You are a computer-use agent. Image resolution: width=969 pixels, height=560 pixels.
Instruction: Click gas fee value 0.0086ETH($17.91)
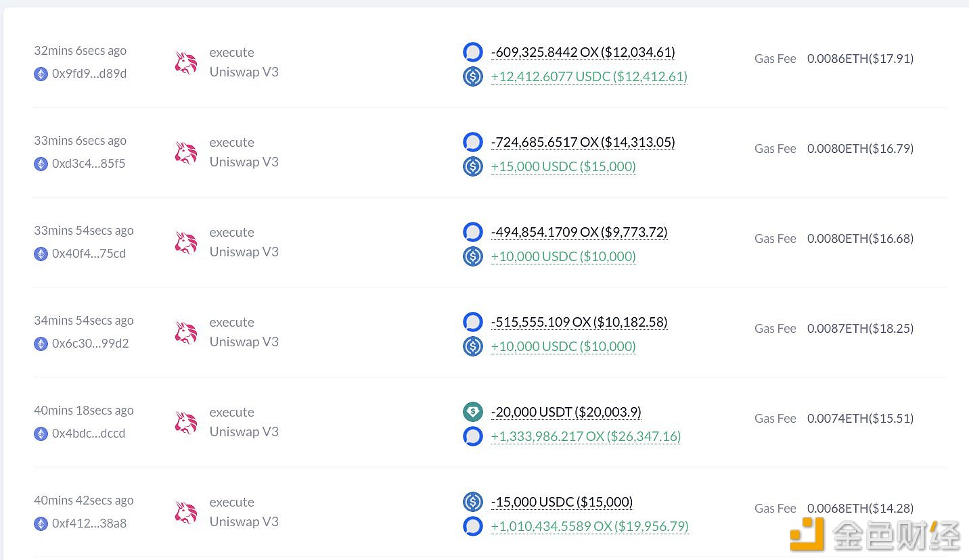tap(861, 59)
